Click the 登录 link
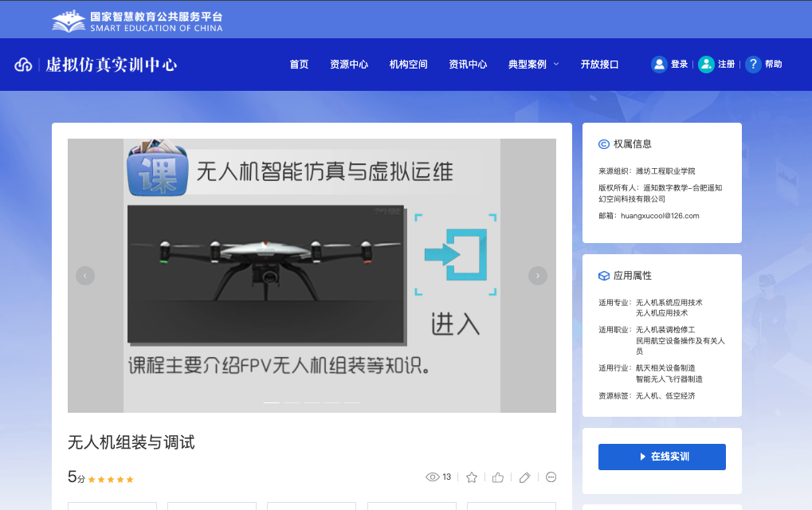 [680, 65]
